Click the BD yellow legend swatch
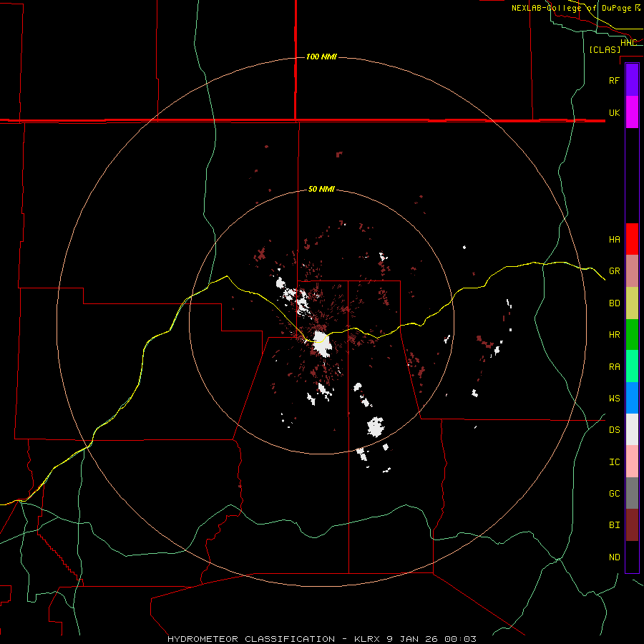The image size is (644, 644). pyautogui.click(x=632, y=303)
